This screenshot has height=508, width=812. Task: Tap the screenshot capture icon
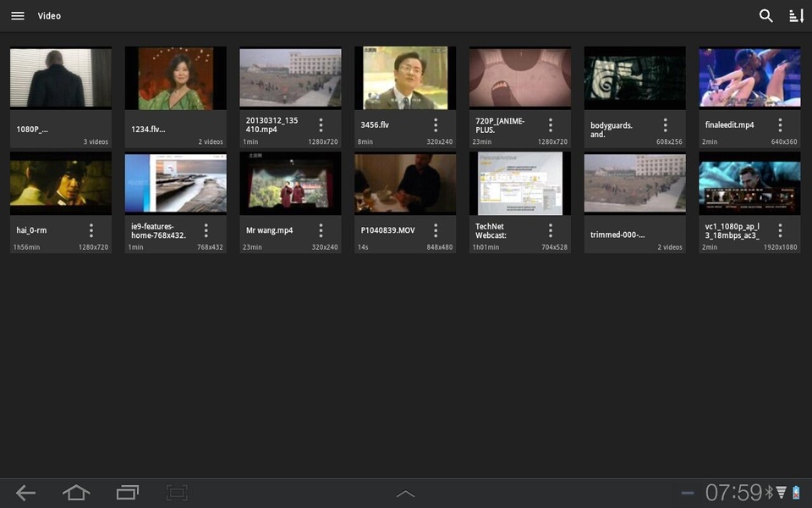click(x=177, y=493)
